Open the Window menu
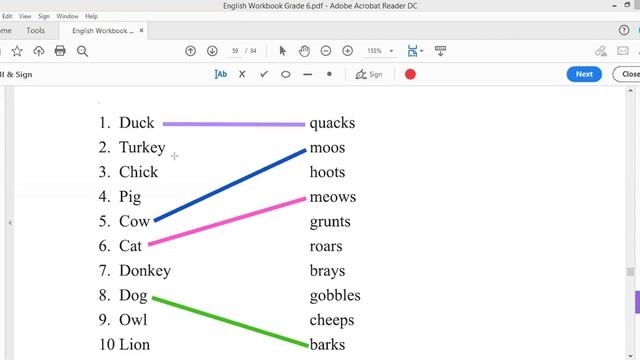 (67, 16)
